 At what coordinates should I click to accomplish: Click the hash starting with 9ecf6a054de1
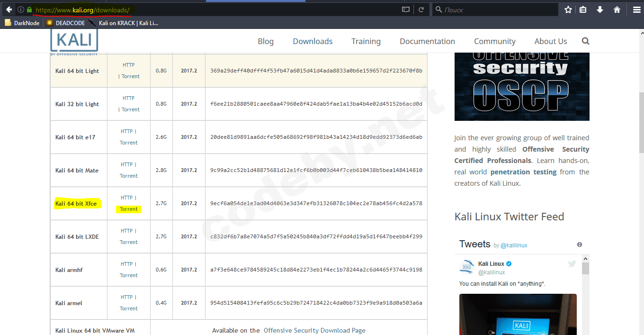click(316, 203)
